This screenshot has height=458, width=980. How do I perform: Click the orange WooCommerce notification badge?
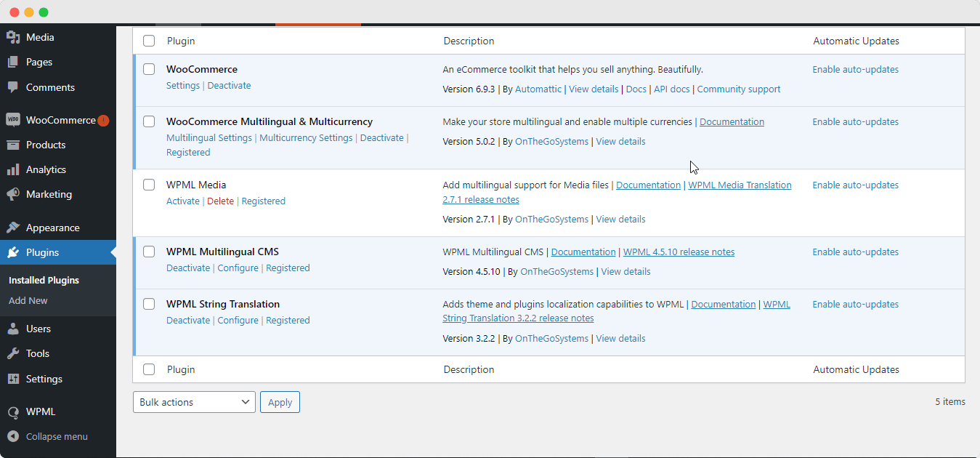click(103, 120)
